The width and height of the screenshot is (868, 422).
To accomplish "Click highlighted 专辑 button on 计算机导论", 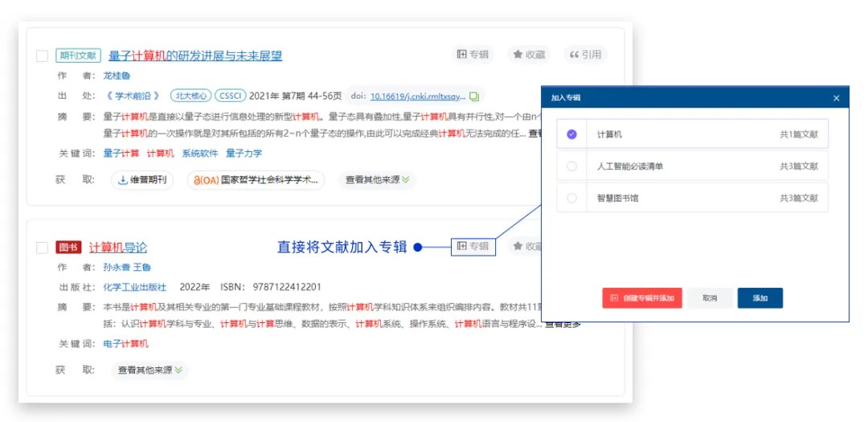I will (x=473, y=247).
